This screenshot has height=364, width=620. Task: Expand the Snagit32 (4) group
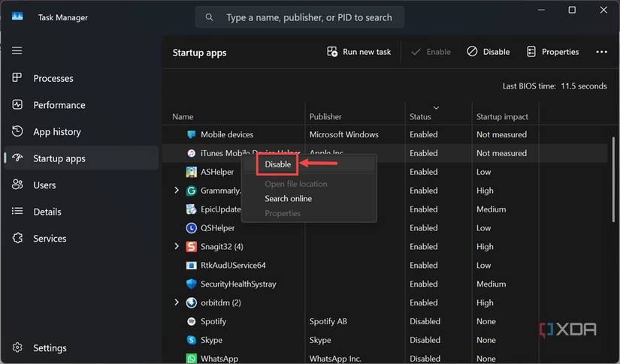tap(177, 246)
